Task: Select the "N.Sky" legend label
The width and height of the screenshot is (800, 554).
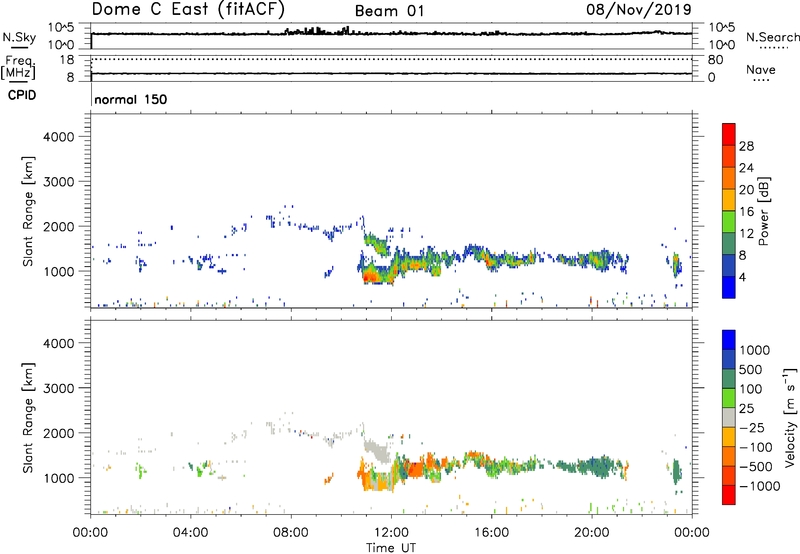Action: coord(19,37)
